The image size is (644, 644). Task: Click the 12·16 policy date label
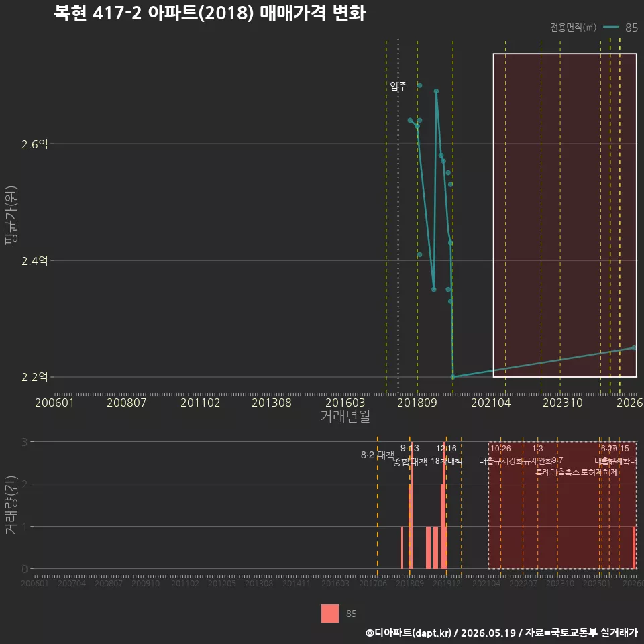click(447, 449)
